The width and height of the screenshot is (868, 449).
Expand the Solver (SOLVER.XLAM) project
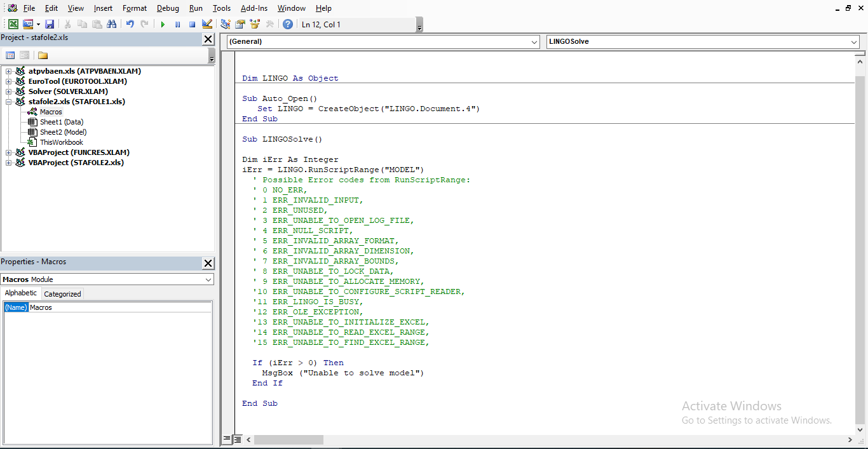(x=8, y=91)
